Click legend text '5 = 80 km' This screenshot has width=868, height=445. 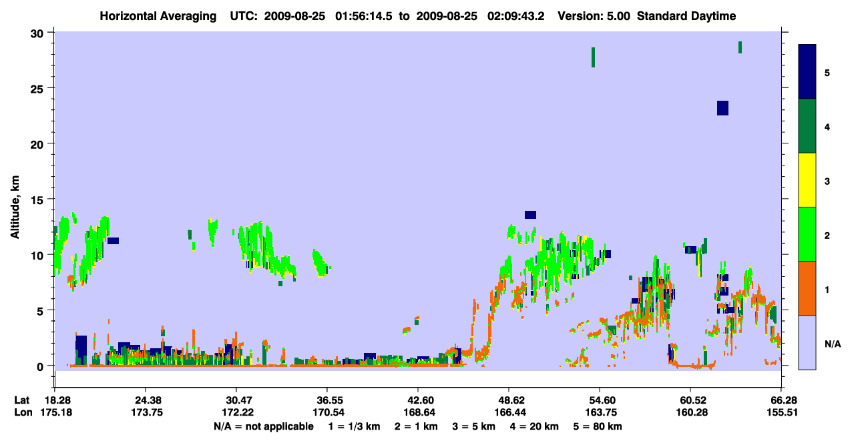tap(599, 426)
